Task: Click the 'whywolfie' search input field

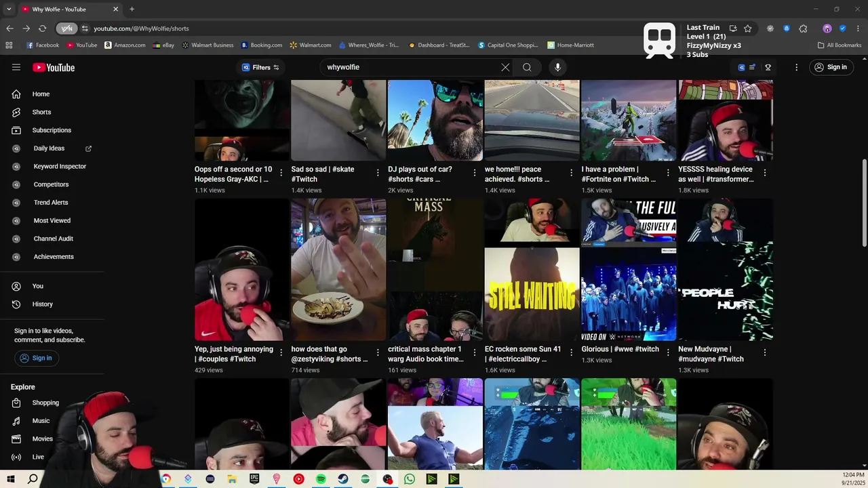Action: (410, 67)
